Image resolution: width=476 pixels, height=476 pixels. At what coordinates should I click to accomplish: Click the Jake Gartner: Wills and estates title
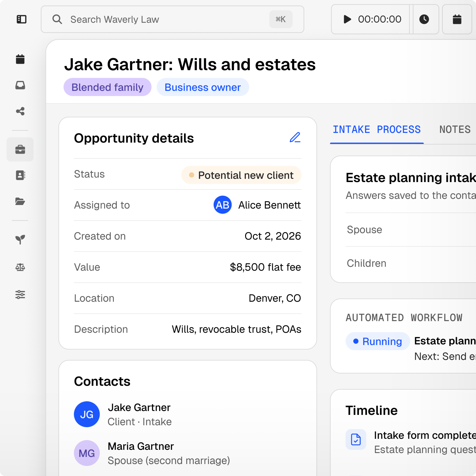[190, 64]
